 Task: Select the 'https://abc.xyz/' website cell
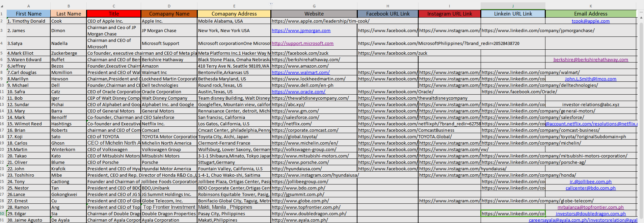click(x=314, y=104)
